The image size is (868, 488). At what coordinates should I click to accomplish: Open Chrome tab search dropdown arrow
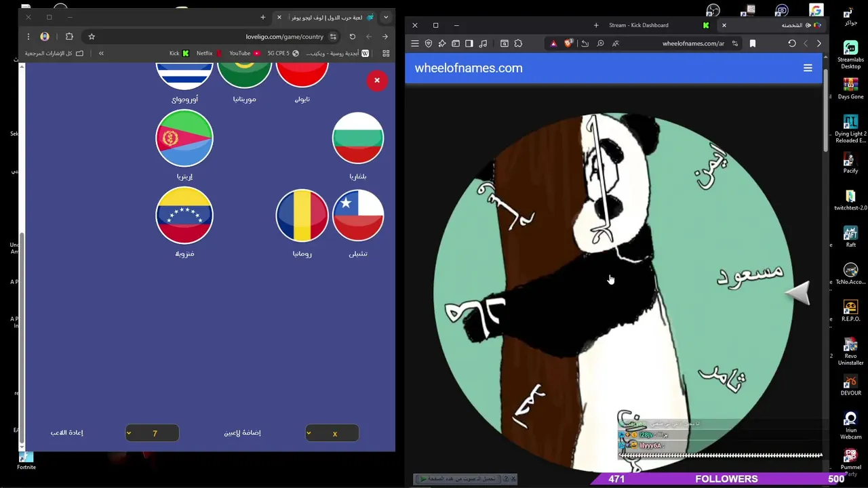tap(386, 17)
